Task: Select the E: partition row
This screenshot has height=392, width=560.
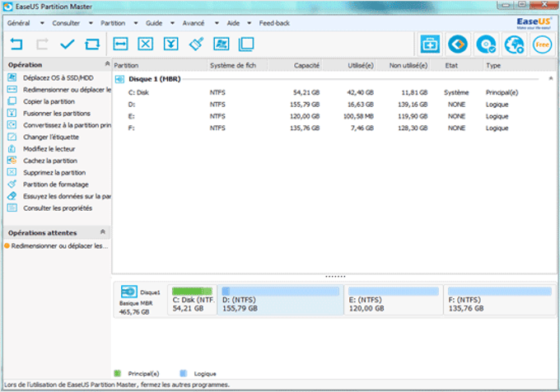Action: coord(334,116)
